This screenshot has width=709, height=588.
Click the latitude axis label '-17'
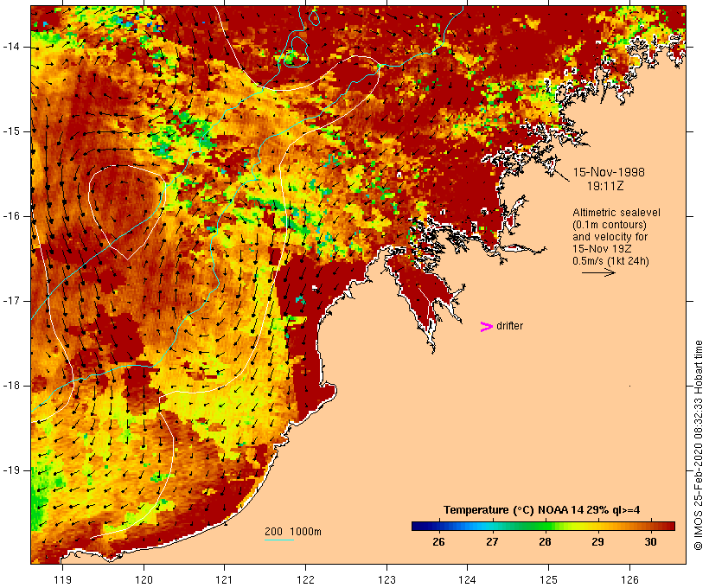click(11, 301)
